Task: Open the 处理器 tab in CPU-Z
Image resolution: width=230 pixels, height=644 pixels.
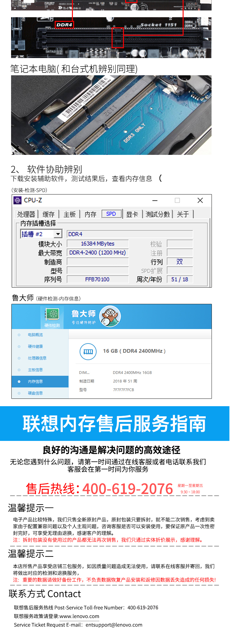Action: pos(26,214)
